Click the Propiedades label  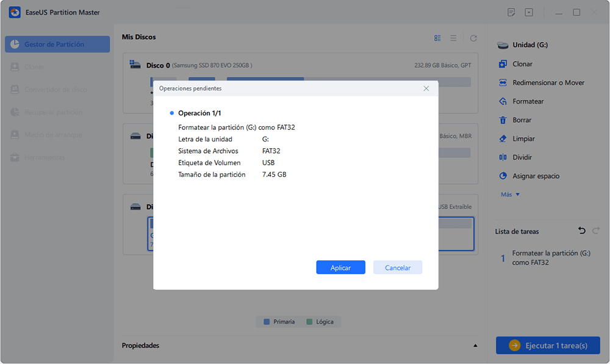coord(140,345)
